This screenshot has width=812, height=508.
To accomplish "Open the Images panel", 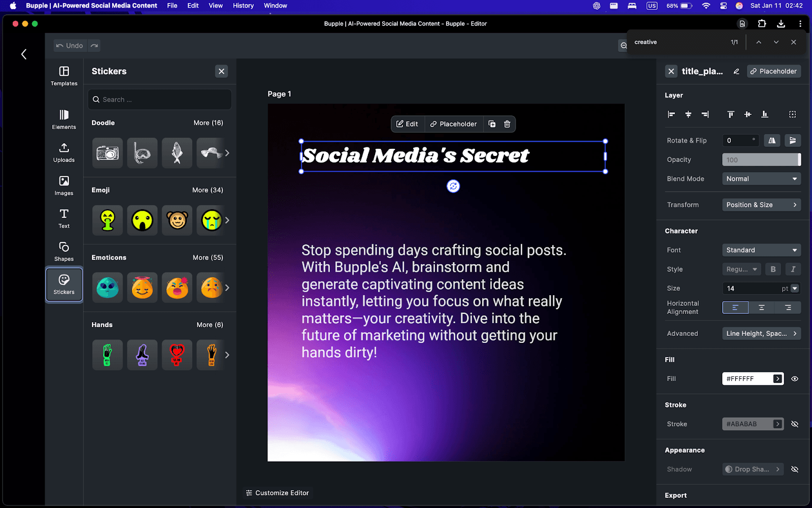I will tap(64, 185).
